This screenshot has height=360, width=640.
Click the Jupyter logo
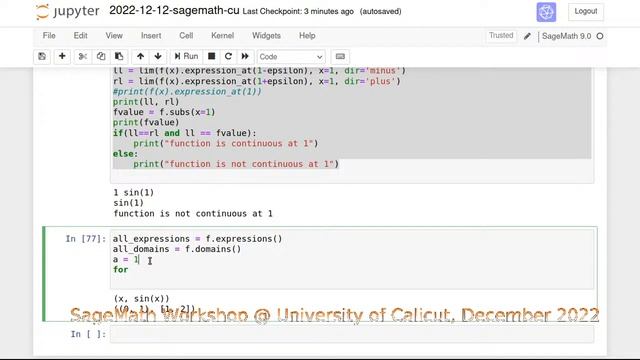point(67,11)
